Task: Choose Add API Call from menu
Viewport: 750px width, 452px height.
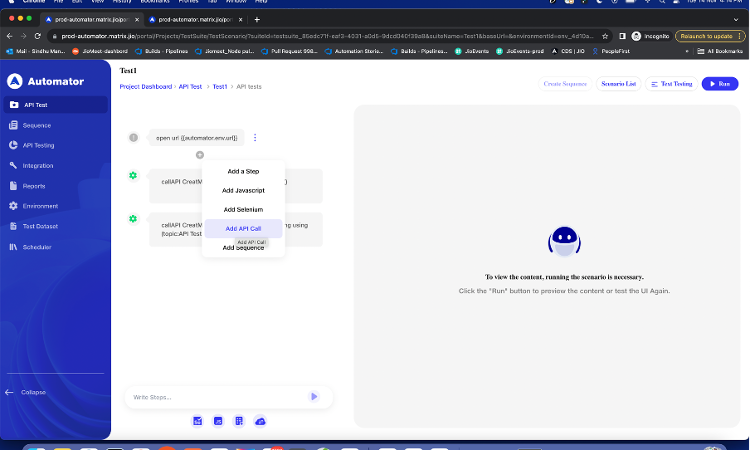Action: point(243,229)
